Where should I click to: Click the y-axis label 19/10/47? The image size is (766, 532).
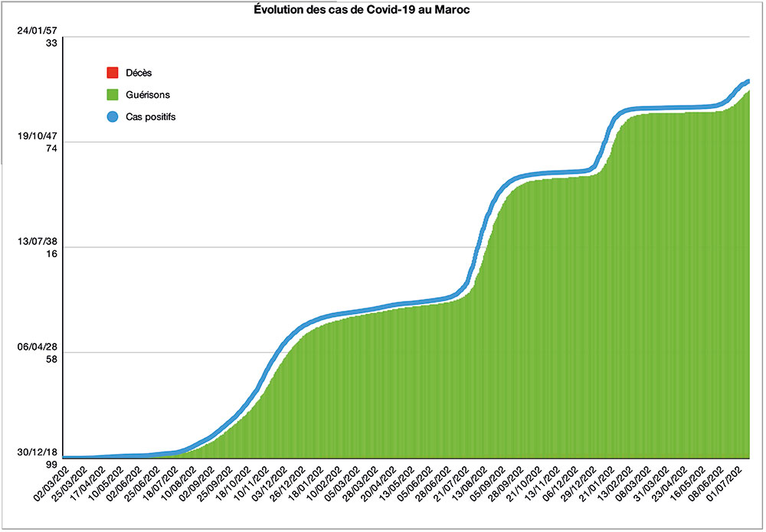(x=41, y=135)
